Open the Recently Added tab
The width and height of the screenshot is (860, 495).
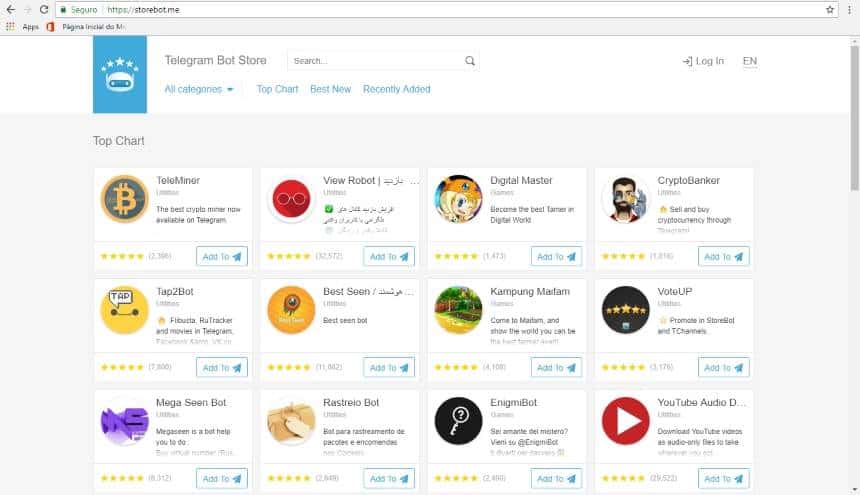[396, 89]
